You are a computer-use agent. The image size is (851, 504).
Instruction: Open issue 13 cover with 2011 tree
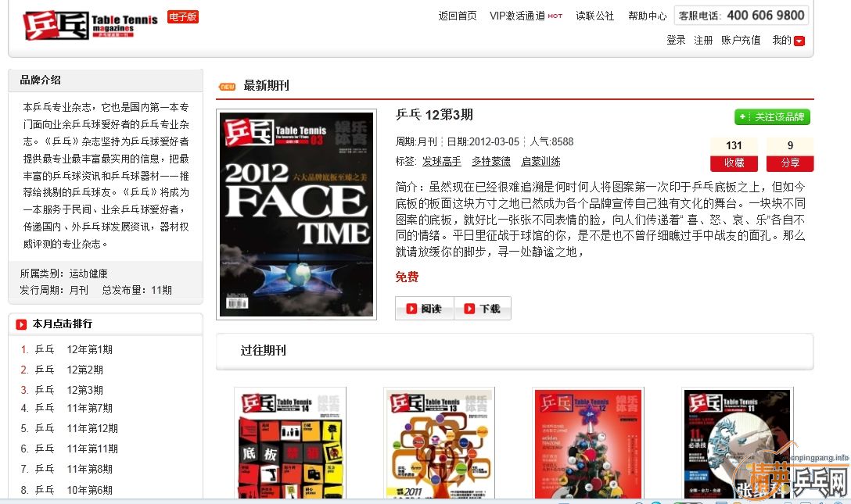(x=439, y=443)
